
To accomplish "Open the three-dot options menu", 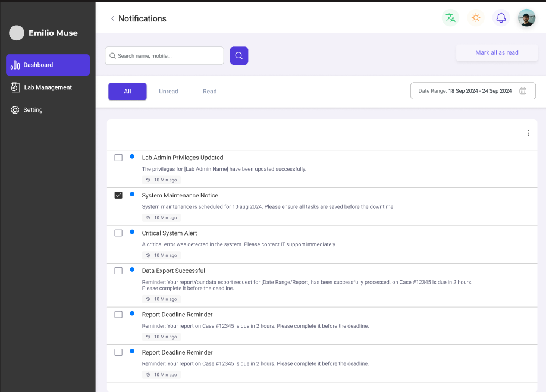I will point(528,133).
